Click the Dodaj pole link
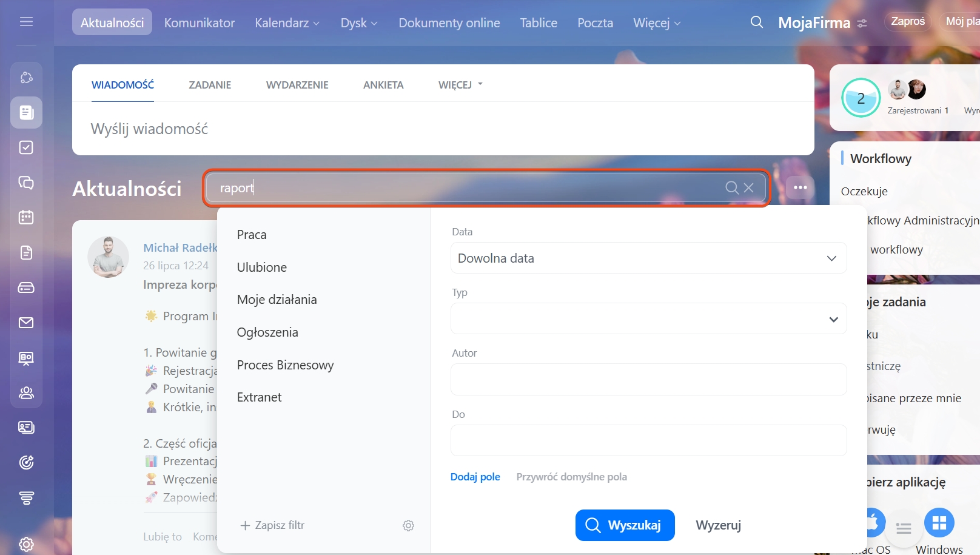The height and width of the screenshot is (555, 980). tap(475, 477)
